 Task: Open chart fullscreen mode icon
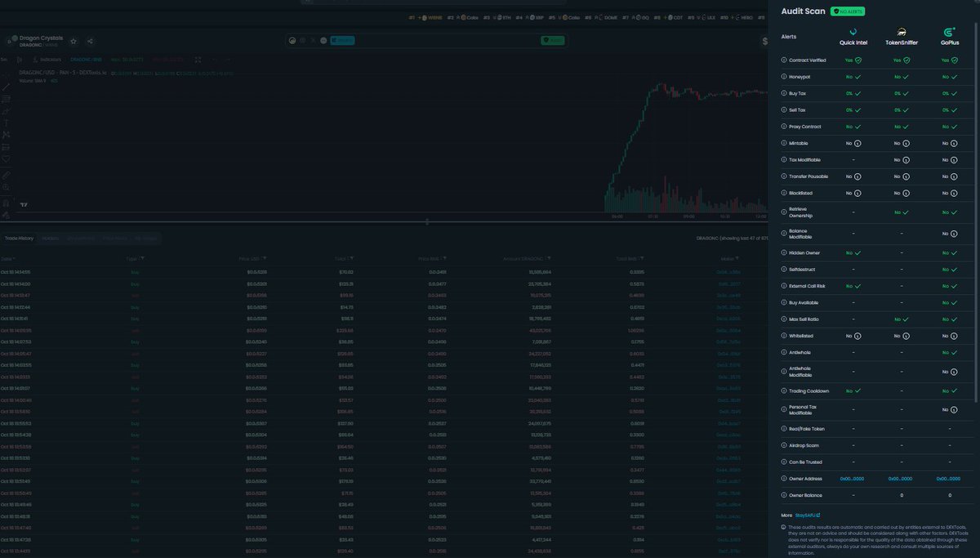198,60
